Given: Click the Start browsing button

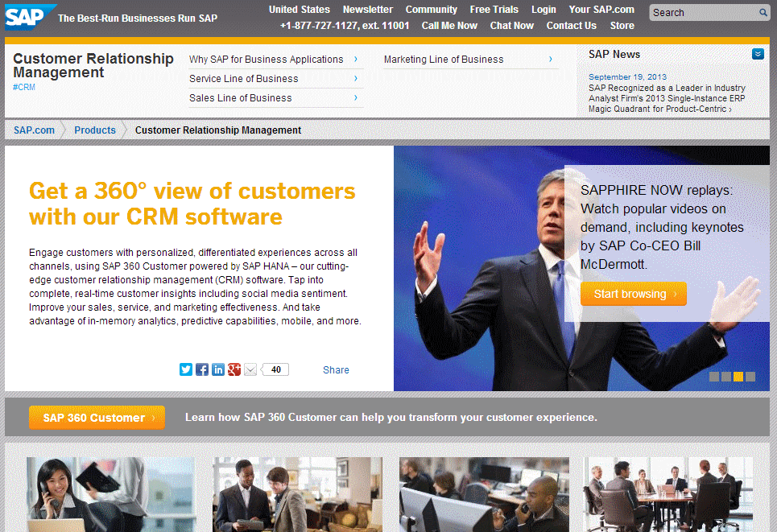Looking at the screenshot, I should click(633, 294).
